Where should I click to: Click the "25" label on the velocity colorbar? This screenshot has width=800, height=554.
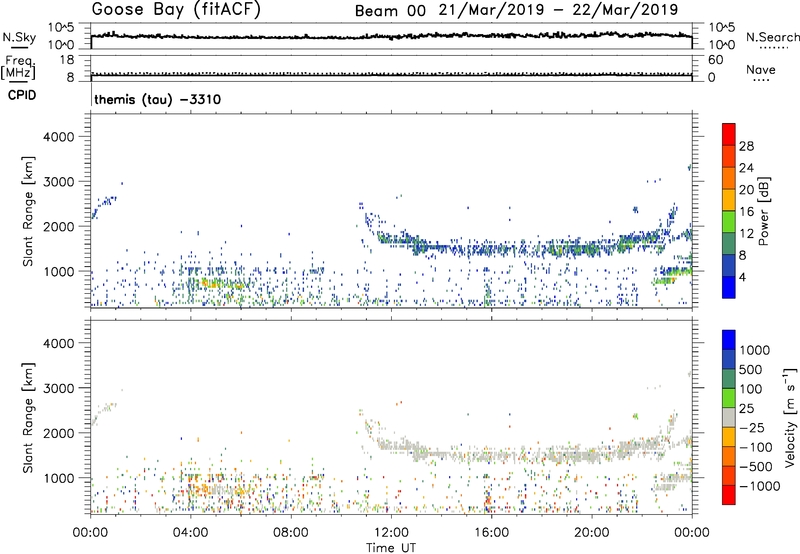[x=746, y=409]
